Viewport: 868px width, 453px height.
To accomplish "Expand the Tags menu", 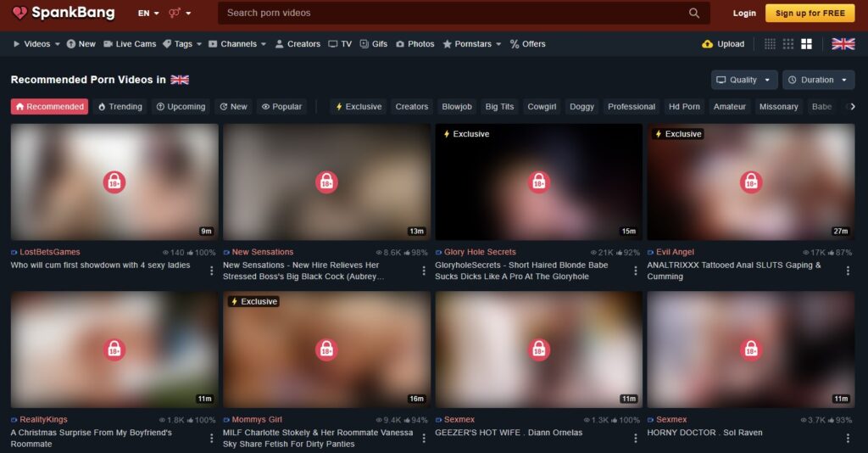I will (182, 44).
